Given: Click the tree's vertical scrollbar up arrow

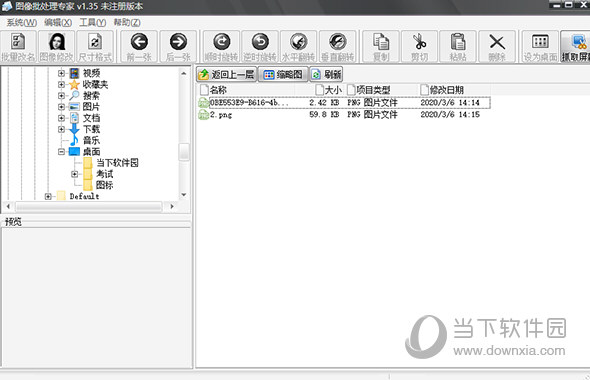Looking at the screenshot, I should [184, 73].
